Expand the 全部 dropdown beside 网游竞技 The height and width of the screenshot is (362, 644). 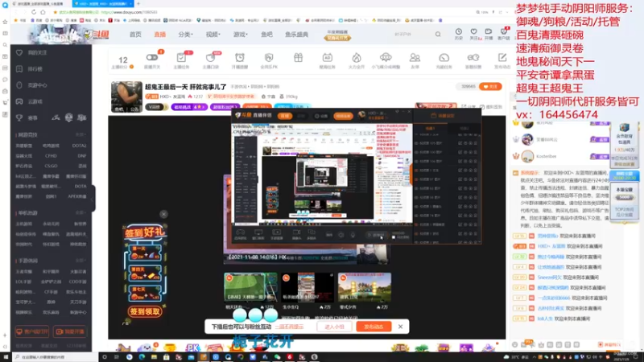pyautogui.click(x=80, y=134)
